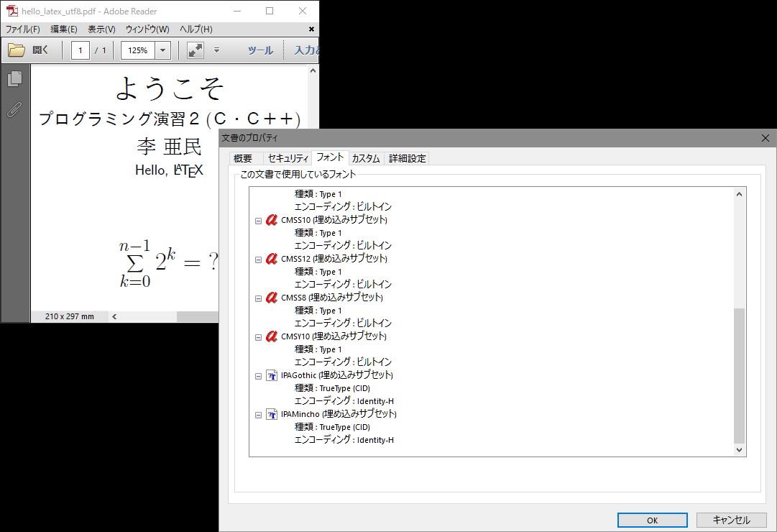Click the folder Open icon in Adobe Reader toolbar

[17, 50]
